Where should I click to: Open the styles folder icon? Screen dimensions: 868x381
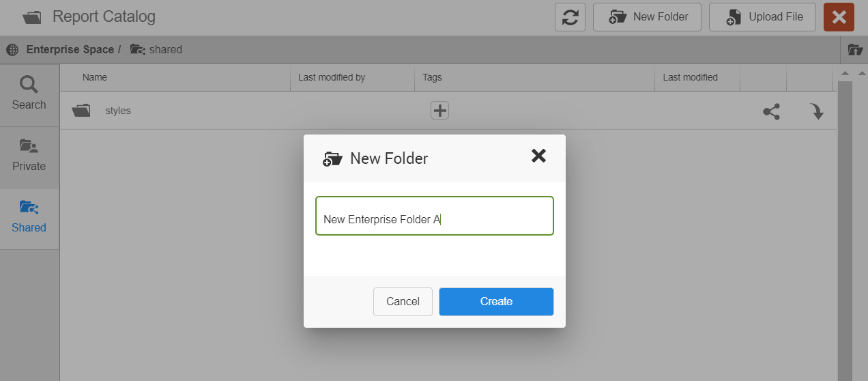pos(81,111)
